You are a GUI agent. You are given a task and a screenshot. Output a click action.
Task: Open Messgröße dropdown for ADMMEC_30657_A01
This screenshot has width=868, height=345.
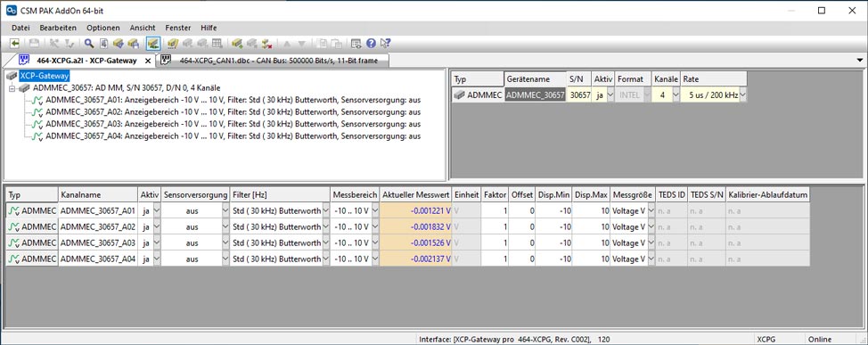(651, 211)
